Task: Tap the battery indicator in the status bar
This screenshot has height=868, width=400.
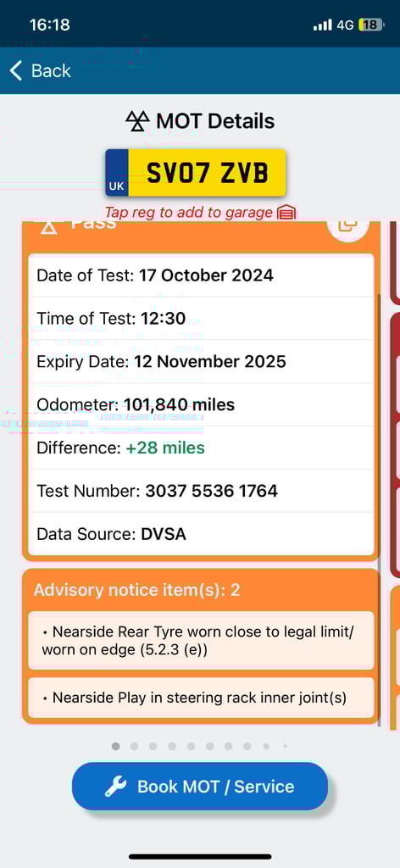Action: pyautogui.click(x=370, y=25)
